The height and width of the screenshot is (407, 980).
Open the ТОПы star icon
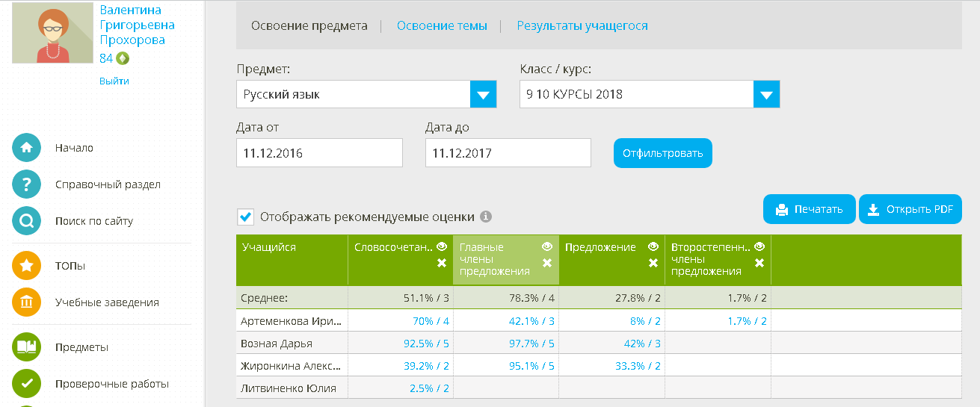26,265
